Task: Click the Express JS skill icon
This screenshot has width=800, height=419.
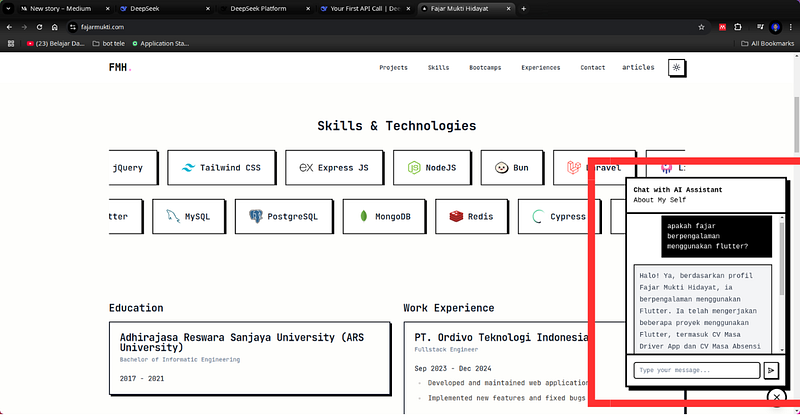Action: [306, 167]
